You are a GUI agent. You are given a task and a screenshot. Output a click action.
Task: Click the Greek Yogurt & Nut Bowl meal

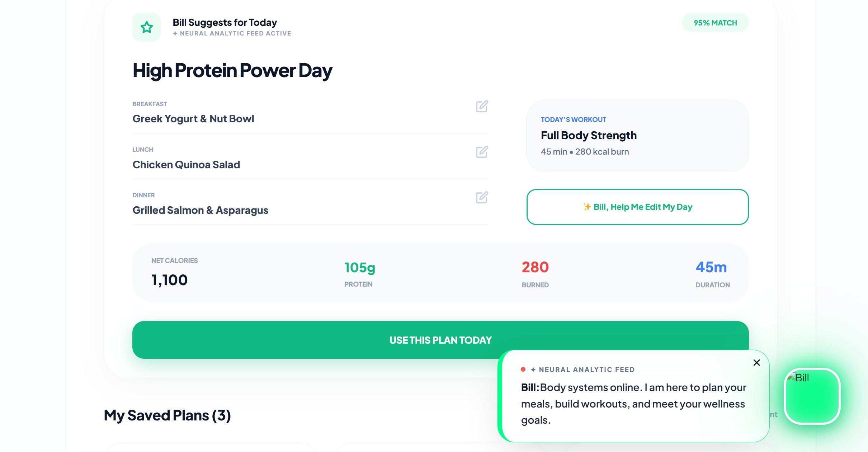coord(193,119)
